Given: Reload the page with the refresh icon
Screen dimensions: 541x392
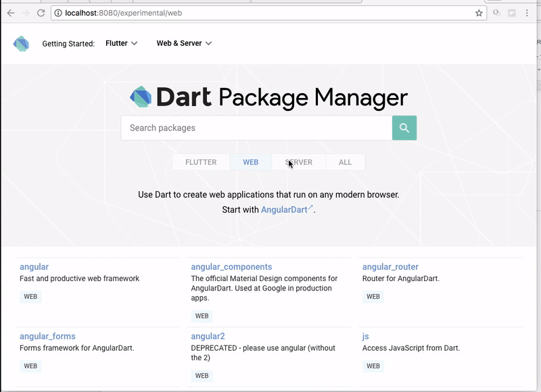Looking at the screenshot, I should (x=41, y=13).
